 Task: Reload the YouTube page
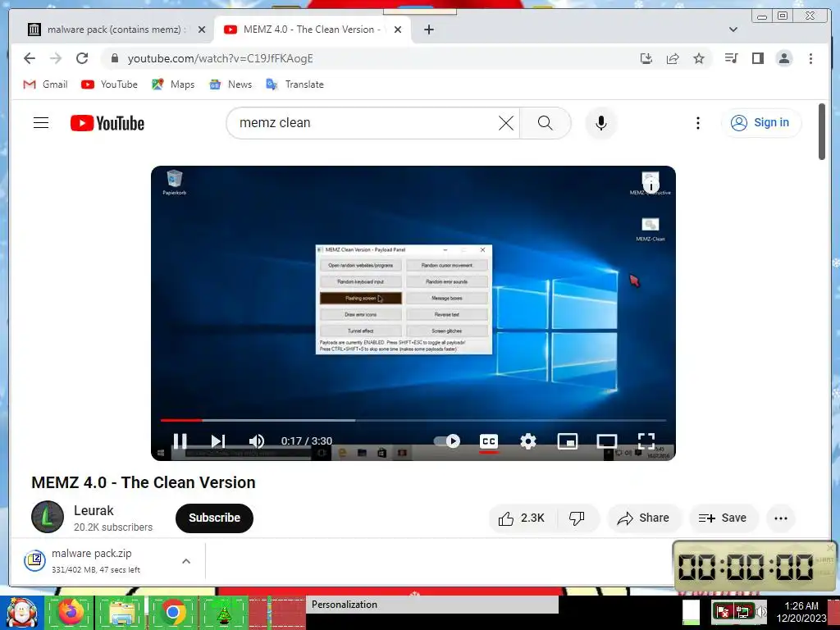82,58
